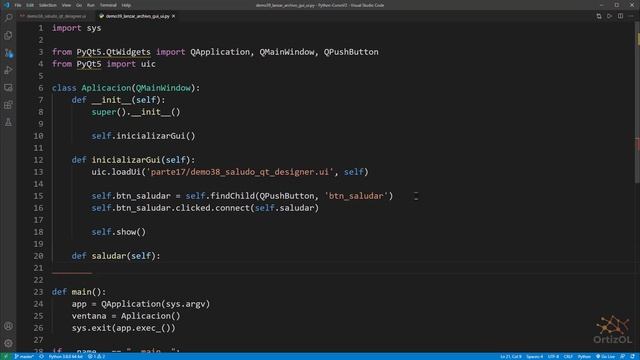
Task: Open the Source Control view
Action: pyautogui.click(x=8, y=53)
